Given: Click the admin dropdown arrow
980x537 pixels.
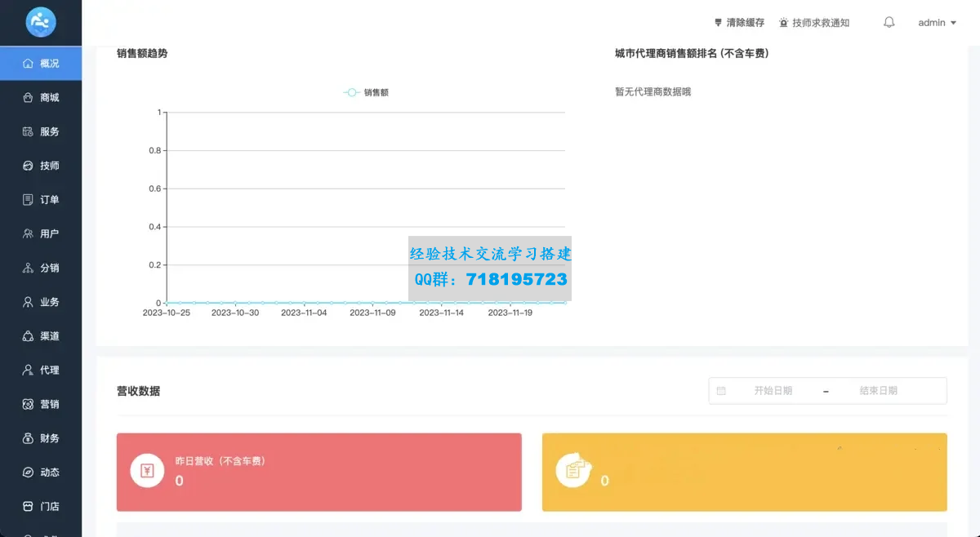Looking at the screenshot, I should (953, 23).
